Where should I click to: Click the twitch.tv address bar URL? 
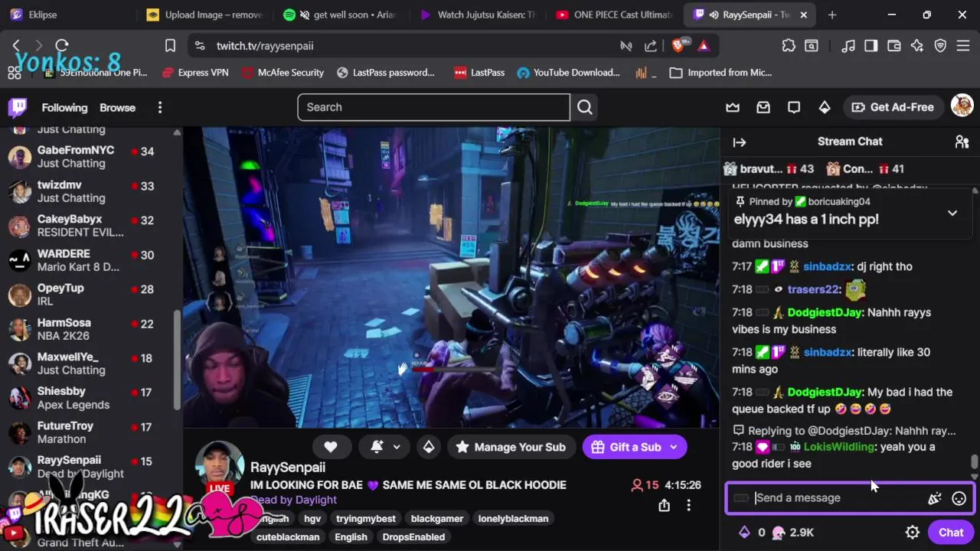(x=265, y=46)
